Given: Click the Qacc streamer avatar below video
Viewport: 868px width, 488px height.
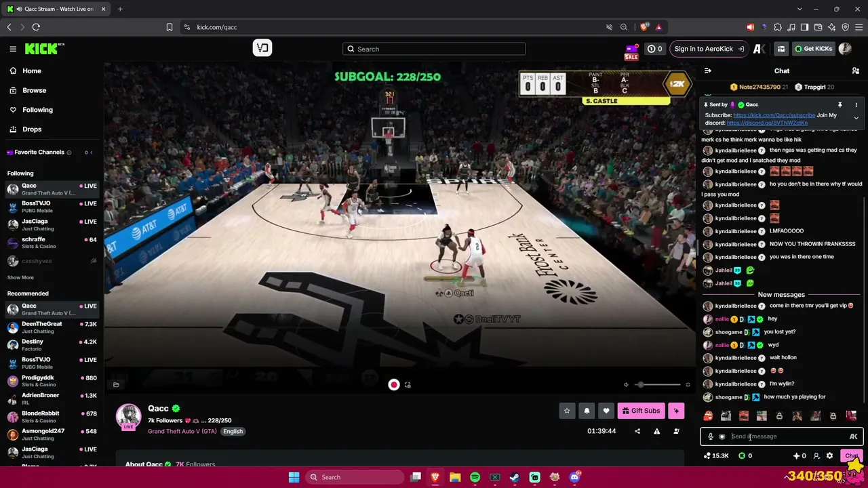Looking at the screenshot, I should (128, 417).
